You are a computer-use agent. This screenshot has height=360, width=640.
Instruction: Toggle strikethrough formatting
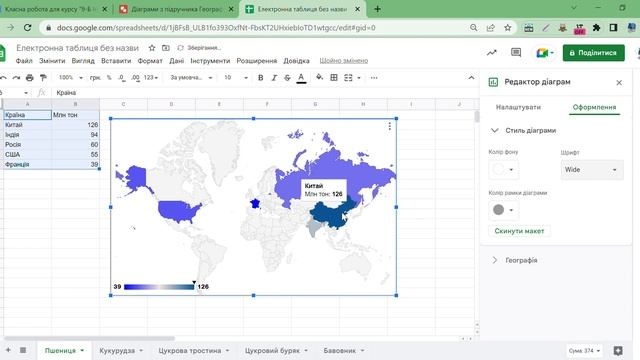[x=287, y=78]
